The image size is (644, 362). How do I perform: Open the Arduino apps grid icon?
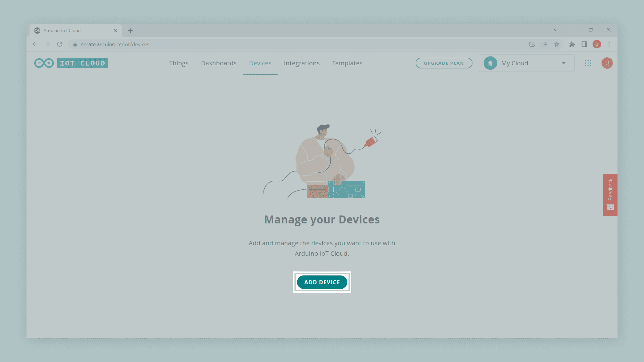(x=588, y=63)
